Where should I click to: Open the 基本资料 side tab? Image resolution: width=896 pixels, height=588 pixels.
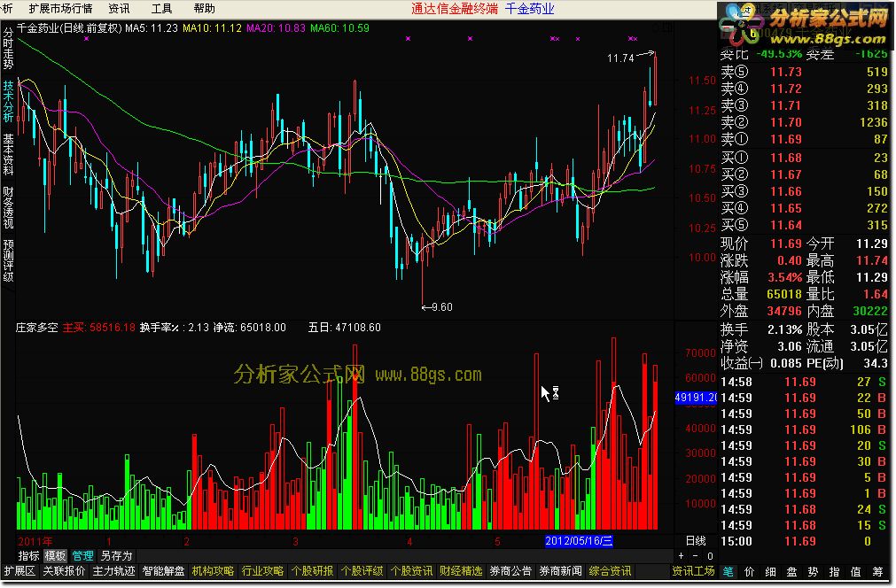point(8,155)
